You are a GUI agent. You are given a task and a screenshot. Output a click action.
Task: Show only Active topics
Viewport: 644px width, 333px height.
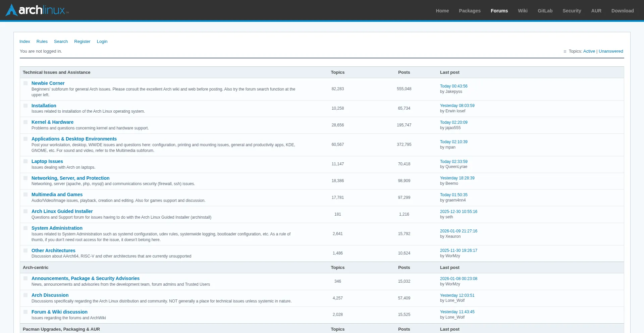(x=589, y=51)
